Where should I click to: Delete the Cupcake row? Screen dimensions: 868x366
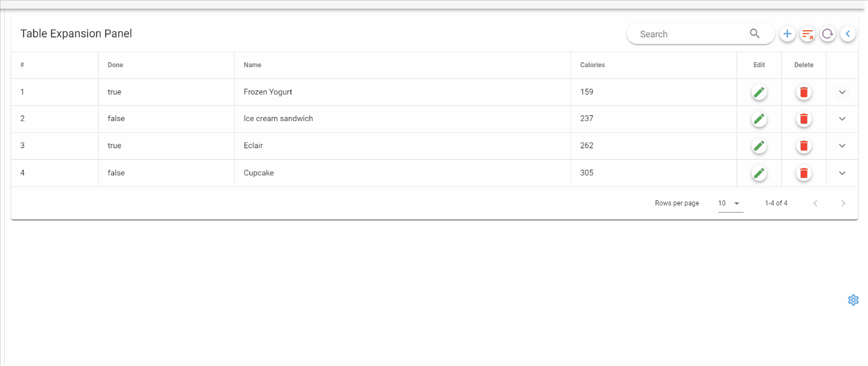[x=804, y=173]
